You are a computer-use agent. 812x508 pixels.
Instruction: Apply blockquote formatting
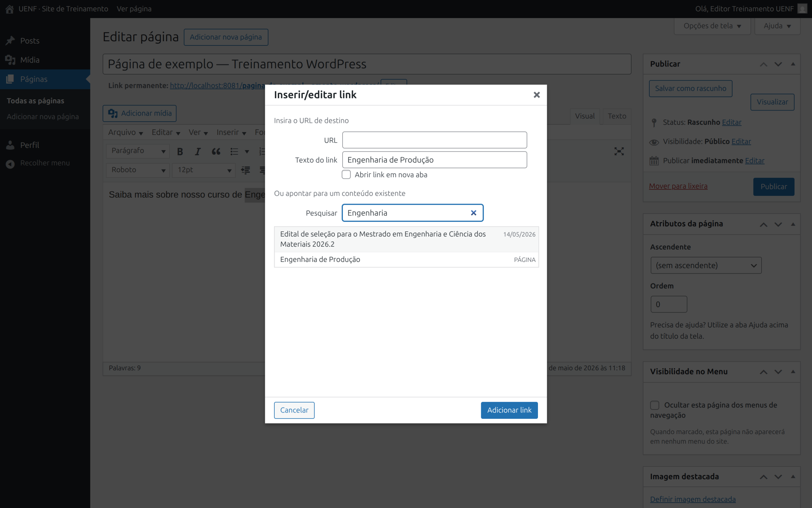[x=216, y=151]
